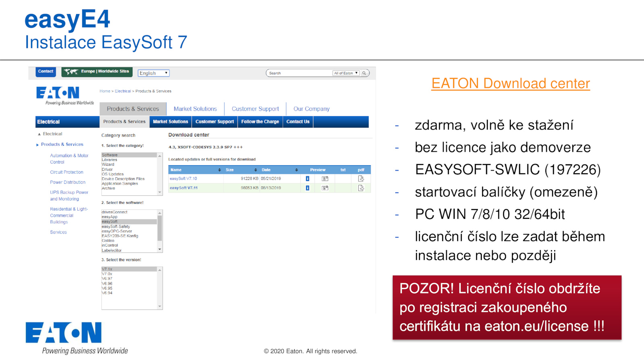The width and height of the screenshot is (644, 362).
Task: Click down arrow of software list scrollbar
Action: coord(160,249)
